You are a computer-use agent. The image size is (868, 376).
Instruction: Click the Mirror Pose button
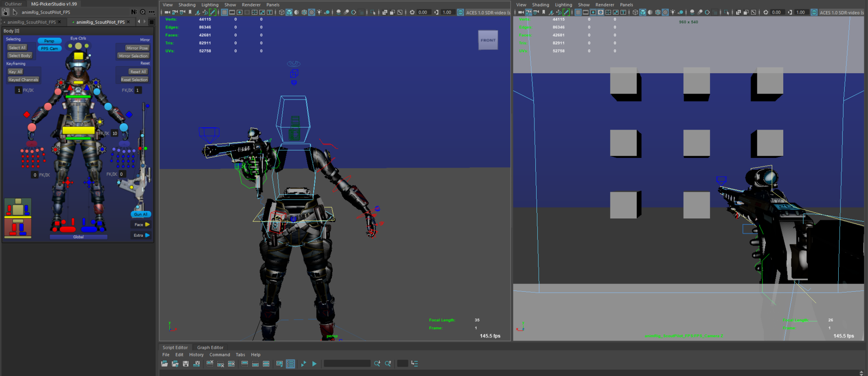(x=137, y=48)
